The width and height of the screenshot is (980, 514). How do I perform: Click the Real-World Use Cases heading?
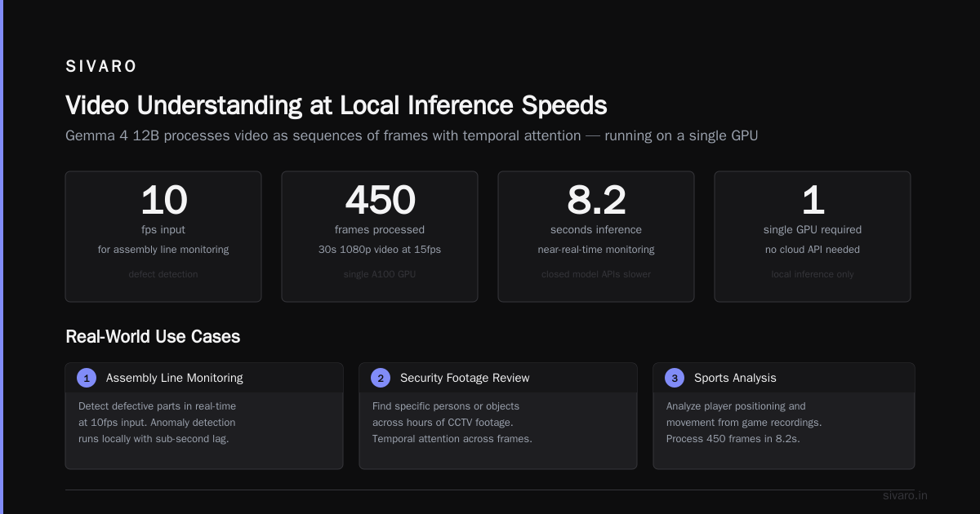(x=153, y=336)
